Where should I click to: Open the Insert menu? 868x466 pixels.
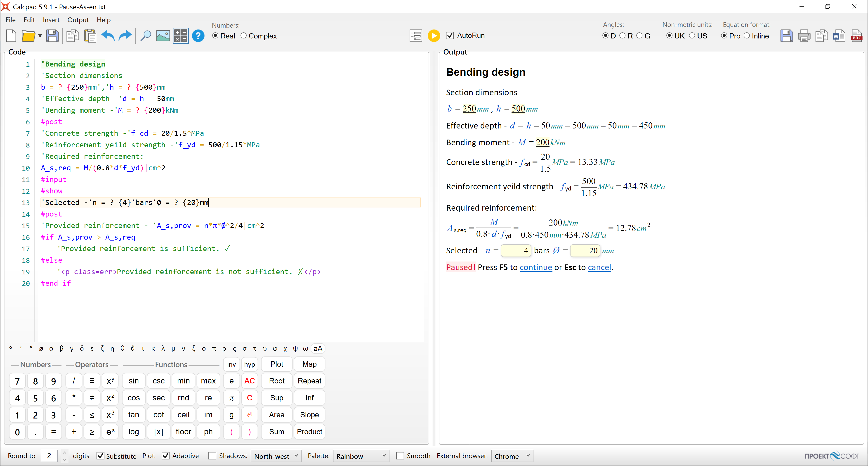coord(51,20)
